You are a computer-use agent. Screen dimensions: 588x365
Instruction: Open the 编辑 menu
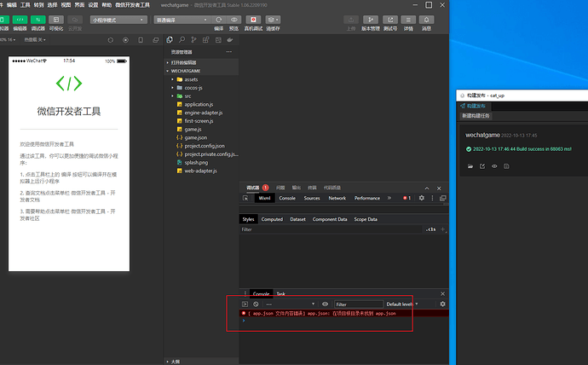click(12, 5)
